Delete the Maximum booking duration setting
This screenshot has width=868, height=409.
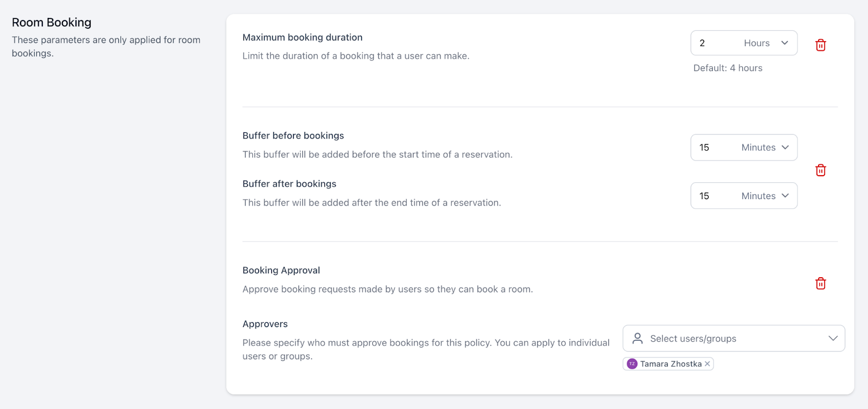(820, 45)
